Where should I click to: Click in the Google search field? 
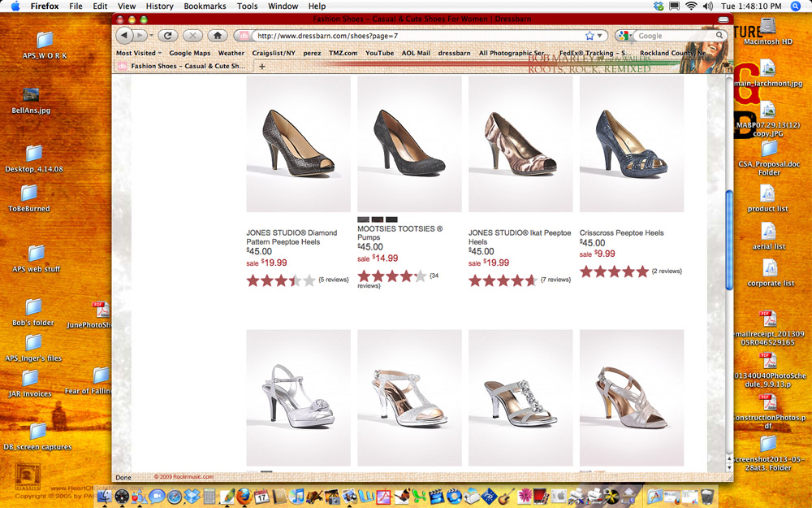coord(676,36)
